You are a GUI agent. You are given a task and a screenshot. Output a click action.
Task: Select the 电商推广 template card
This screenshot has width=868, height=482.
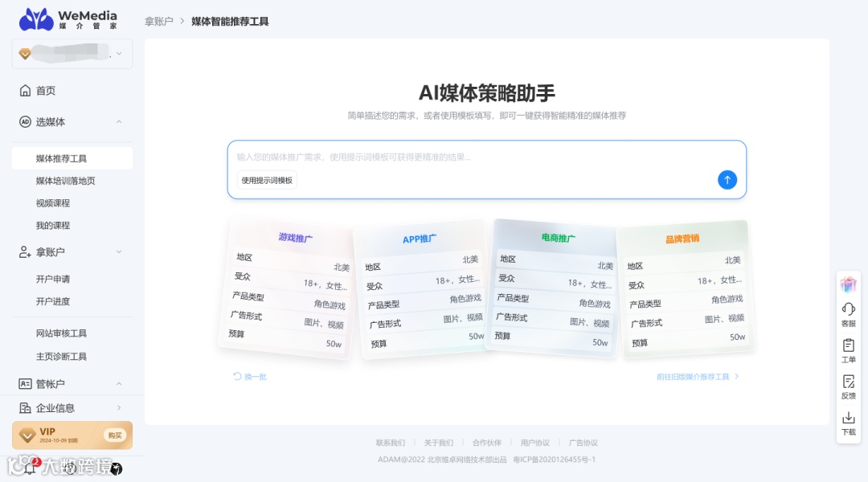[x=552, y=288]
